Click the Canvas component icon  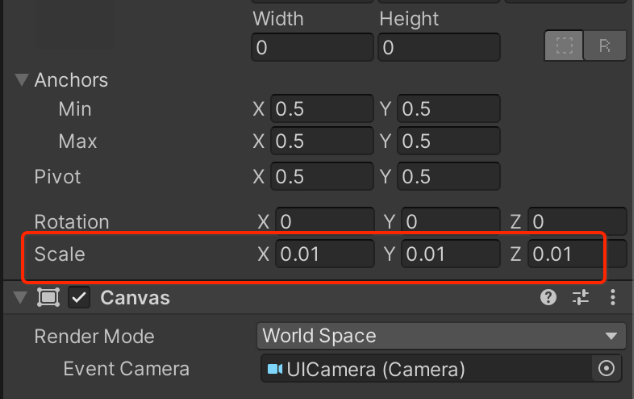49,298
